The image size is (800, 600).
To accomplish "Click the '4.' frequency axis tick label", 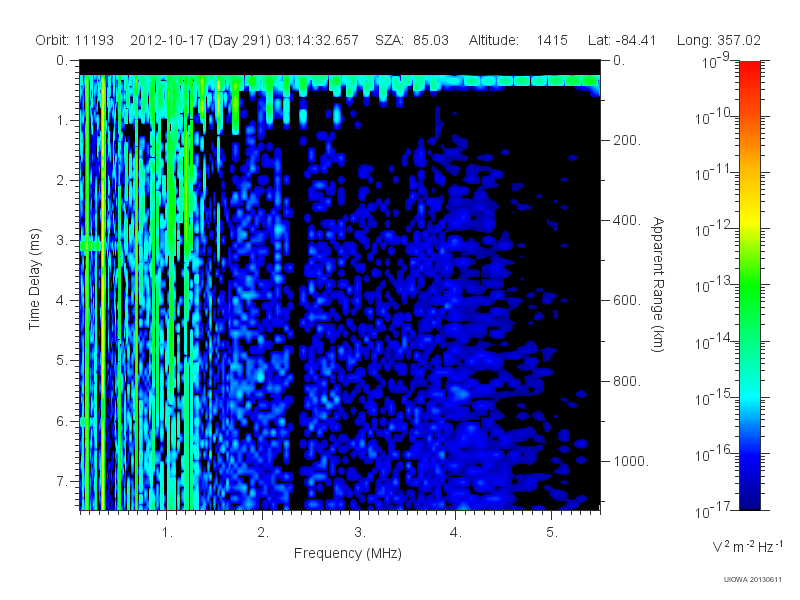I will click(456, 533).
